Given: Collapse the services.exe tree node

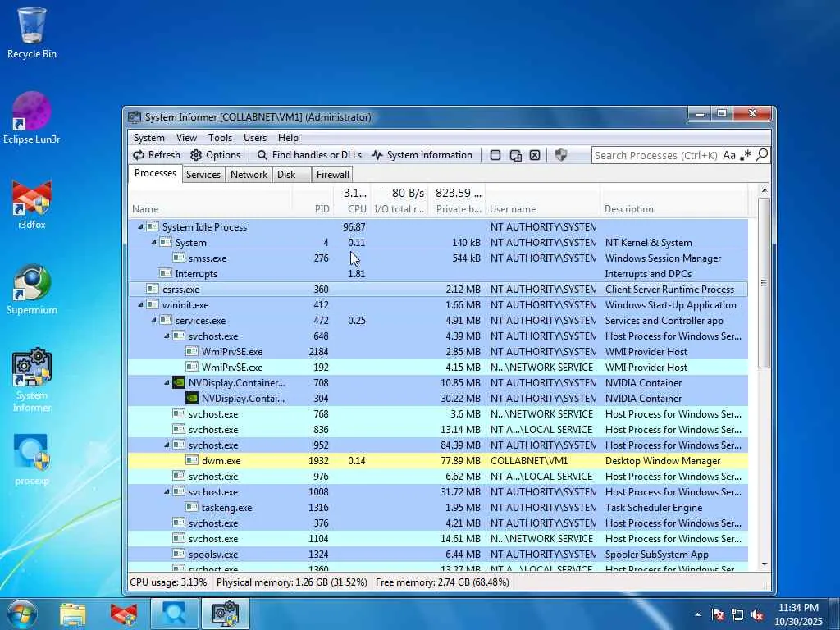Looking at the screenshot, I should pyautogui.click(x=153, y=321).
